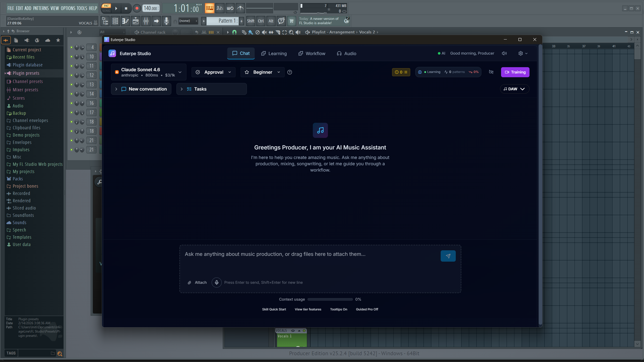Click the FL Studio shopping cart icon
The height and width of the screenshot is (362, 644).
click(291, 21)
